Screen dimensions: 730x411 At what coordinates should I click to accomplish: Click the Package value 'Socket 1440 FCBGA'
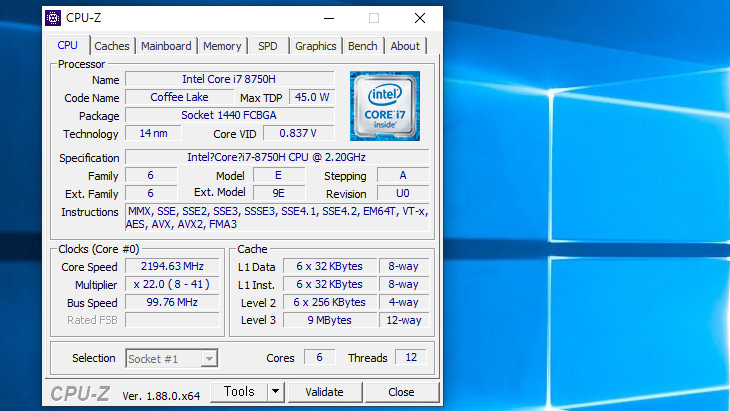[230, 115]
